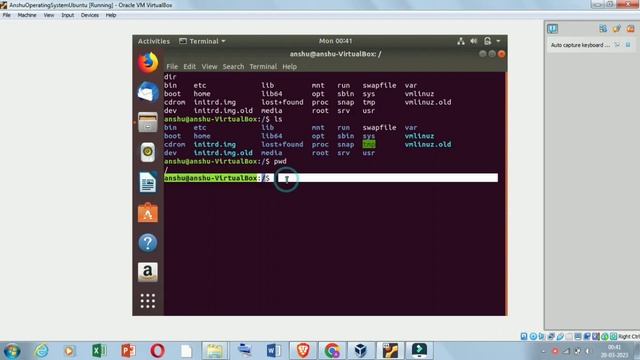The image size is (640, 360).
Task: Open the terminal View menu
Action: click(209, 67)
